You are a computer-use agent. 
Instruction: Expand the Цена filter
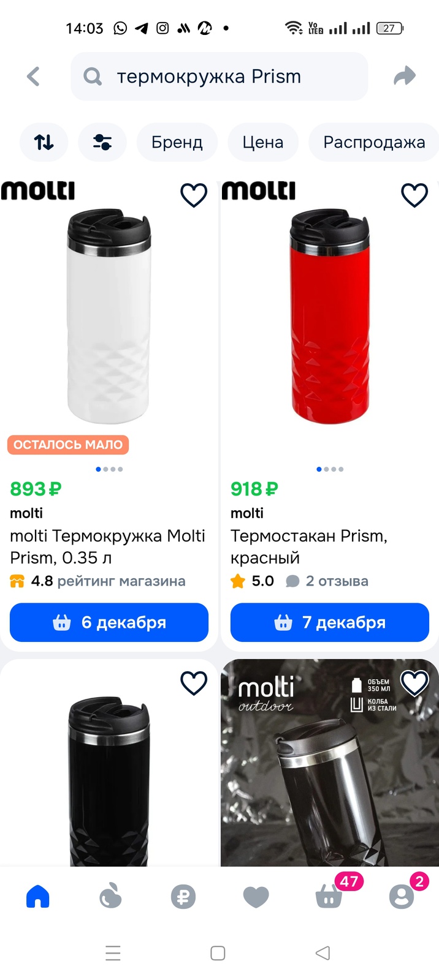click(262, 142)
